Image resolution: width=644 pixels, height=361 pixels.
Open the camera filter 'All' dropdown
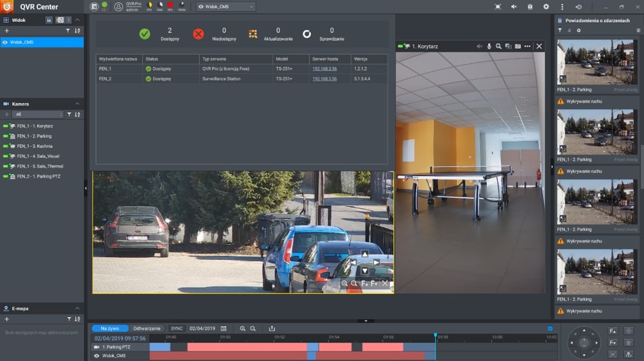tap(38, 114)
